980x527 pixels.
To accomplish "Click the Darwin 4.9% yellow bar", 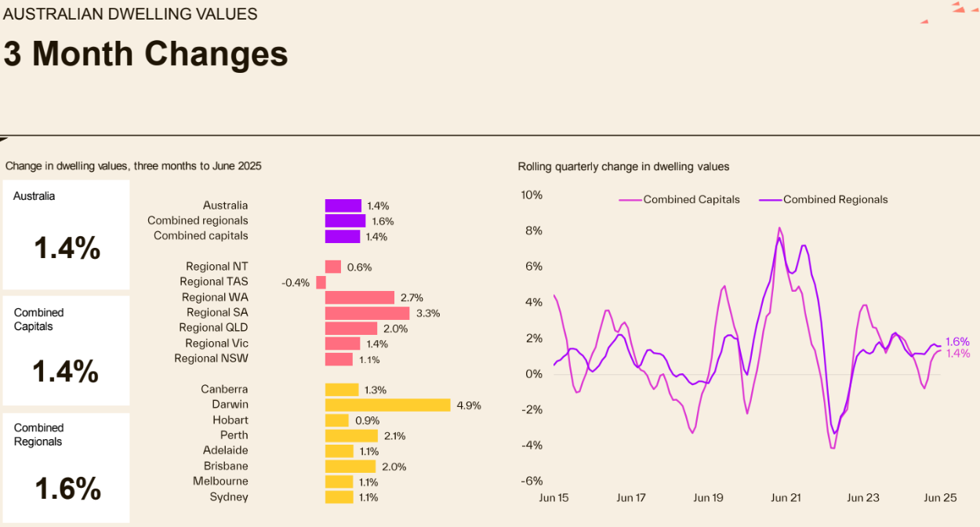I will pyautogui.click(x=387, y=405).
